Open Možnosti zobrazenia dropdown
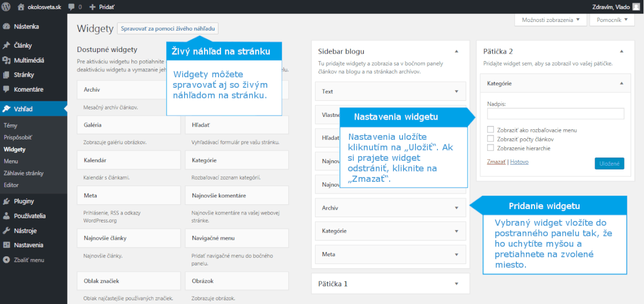 [x=550, y=20]
